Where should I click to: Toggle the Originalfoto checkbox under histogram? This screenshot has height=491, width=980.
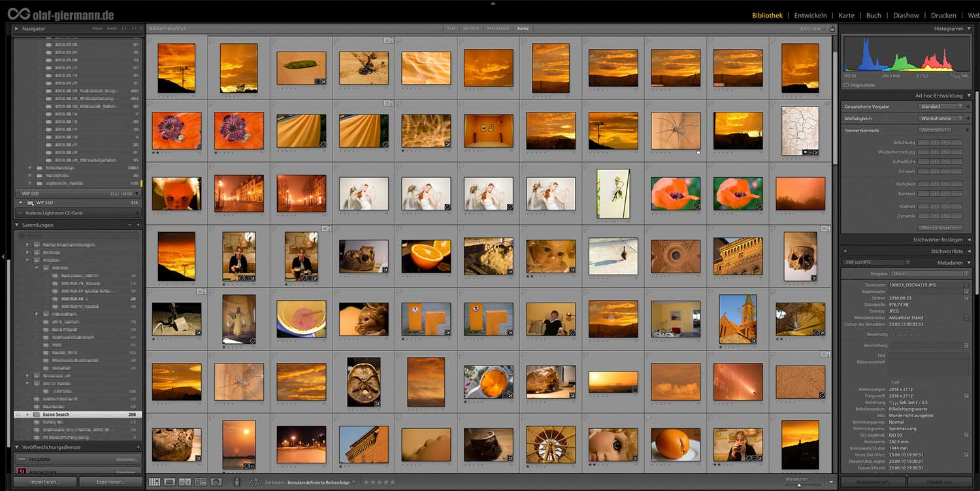point(846,85)
